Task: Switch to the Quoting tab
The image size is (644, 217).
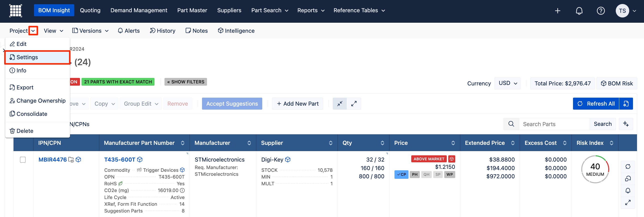Action: pyautogui.click(x=90, y=10)
